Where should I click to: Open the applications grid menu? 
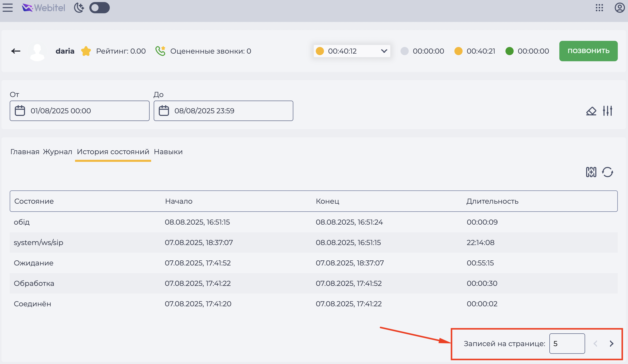point(599,8)
